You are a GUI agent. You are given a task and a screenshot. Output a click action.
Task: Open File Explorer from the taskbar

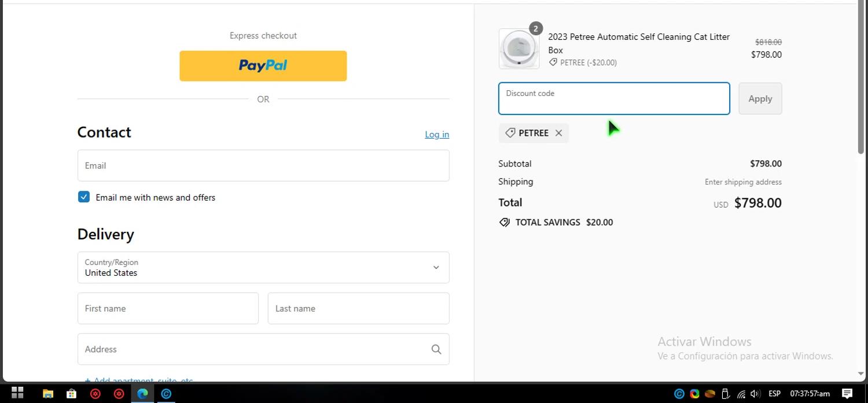[x=48, y=394]
